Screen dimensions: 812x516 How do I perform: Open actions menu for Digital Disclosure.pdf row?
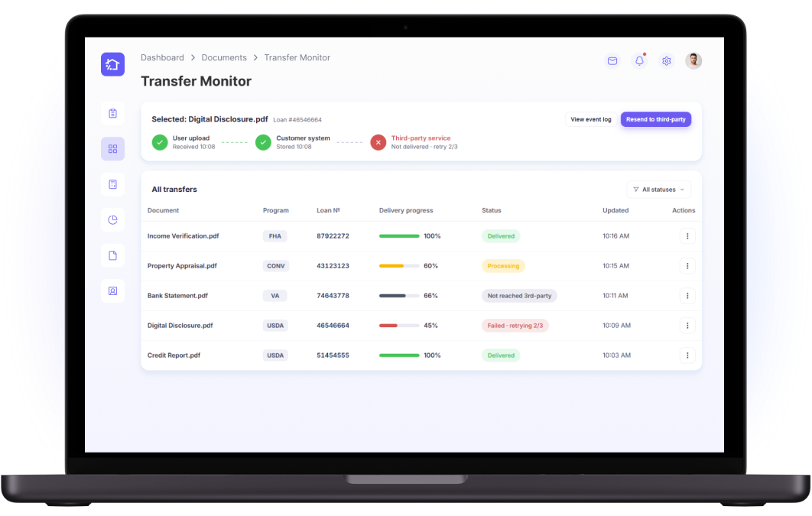687,326
